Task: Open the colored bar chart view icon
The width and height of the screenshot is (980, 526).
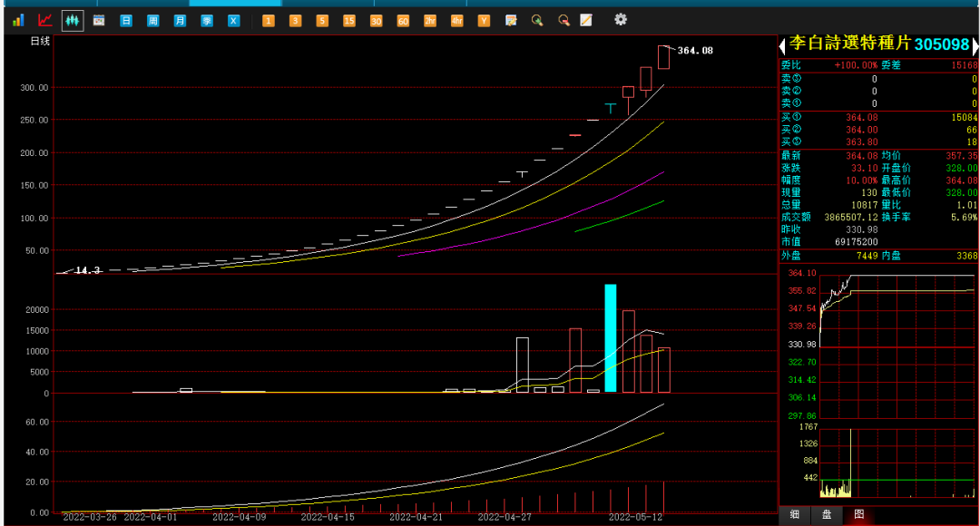Action: 18,21
